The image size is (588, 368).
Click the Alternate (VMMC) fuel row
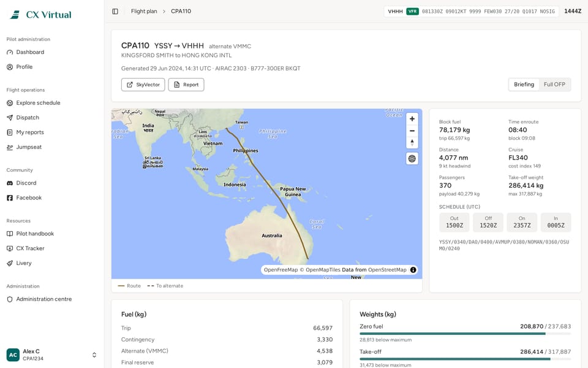click(x=227, y=351)
